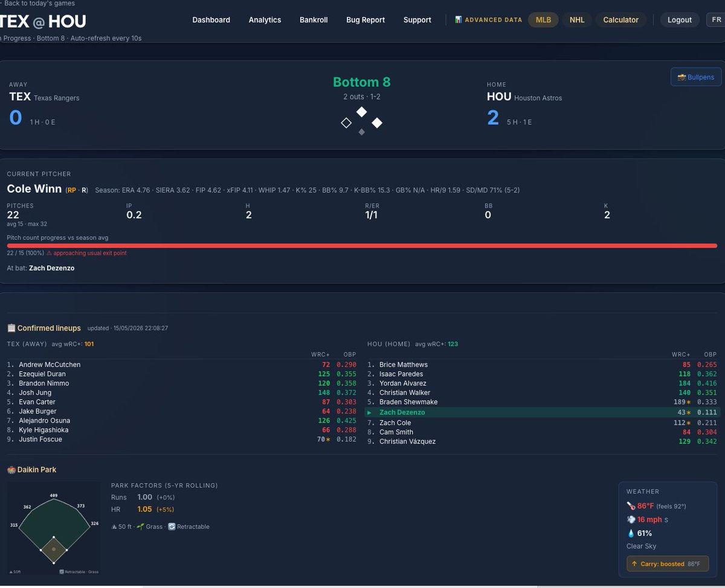Open the Analytics nav item
The width and height of the screenshot is (725, 588).
265,20
